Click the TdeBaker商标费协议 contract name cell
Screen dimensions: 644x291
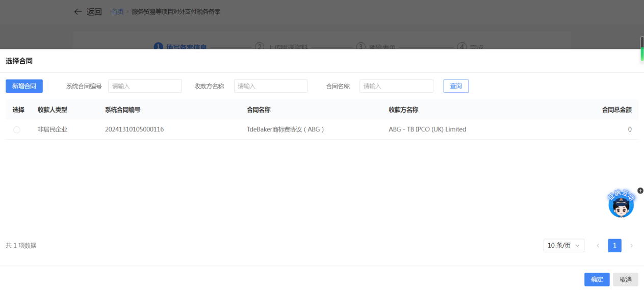pyautogui.click(x=285, y=129)
